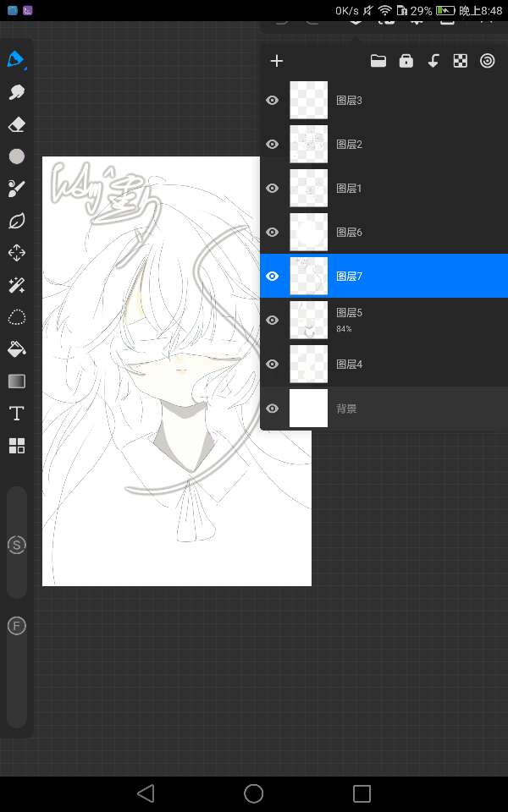
Task: Select the smudge tool
Action: 16,92
